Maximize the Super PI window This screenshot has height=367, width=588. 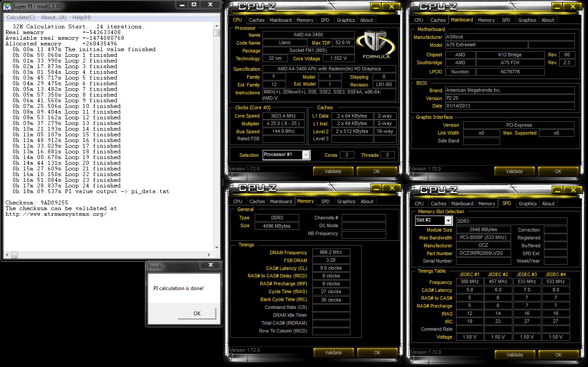[194, 4]
